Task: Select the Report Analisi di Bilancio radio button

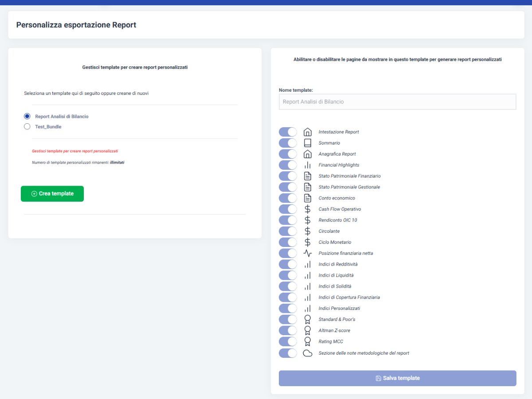Action: point(27,116)
